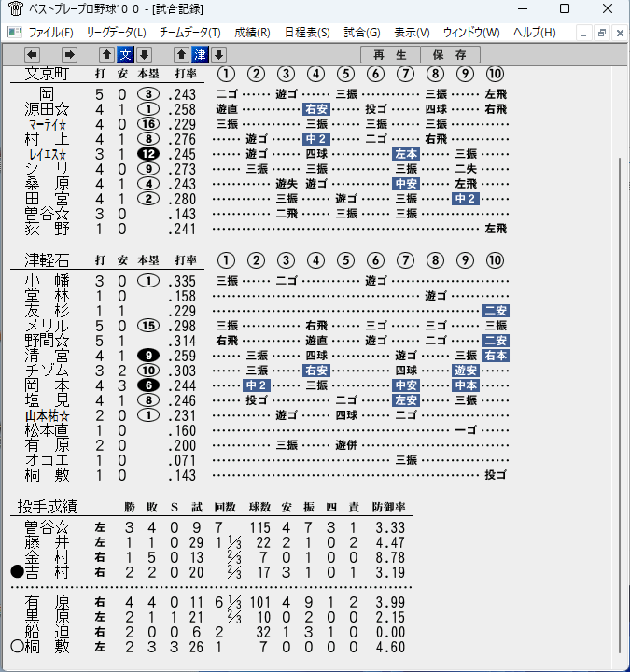Click the 再生 playback button
Screen dimensions: 630x672
coord(390,55)
